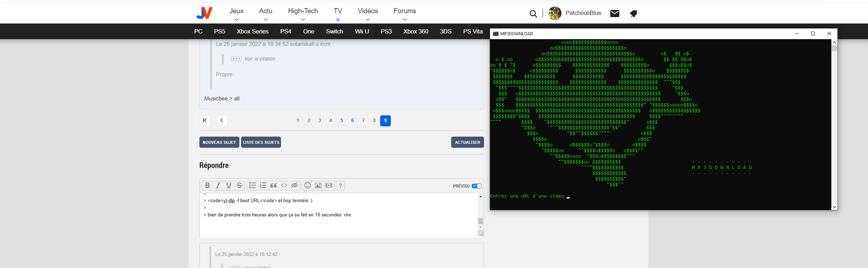Select PS4 platform tab
The width and height of the screenshot is (868, 268).
[x=286, y=31]
